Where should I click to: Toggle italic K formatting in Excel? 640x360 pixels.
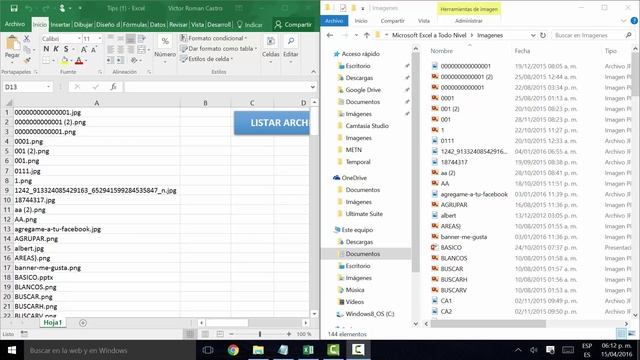point(56,49)
